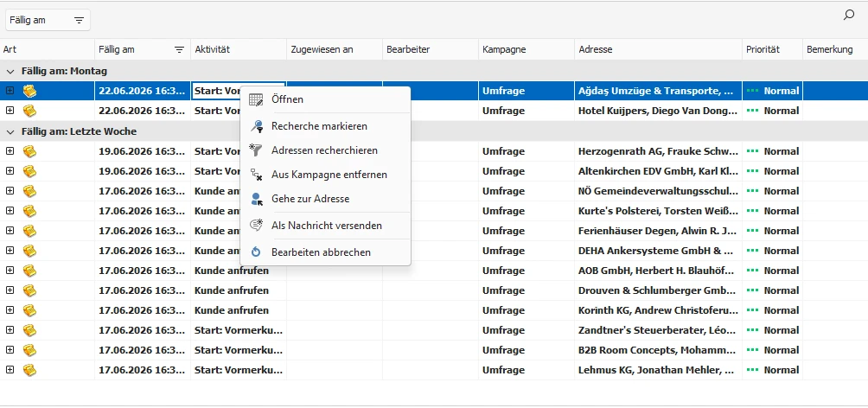Viewport: 868px width, 408px height.
Task: Click the Öffnen calendar grid icon
Action: pyautogui.click(x=256, y=99)
